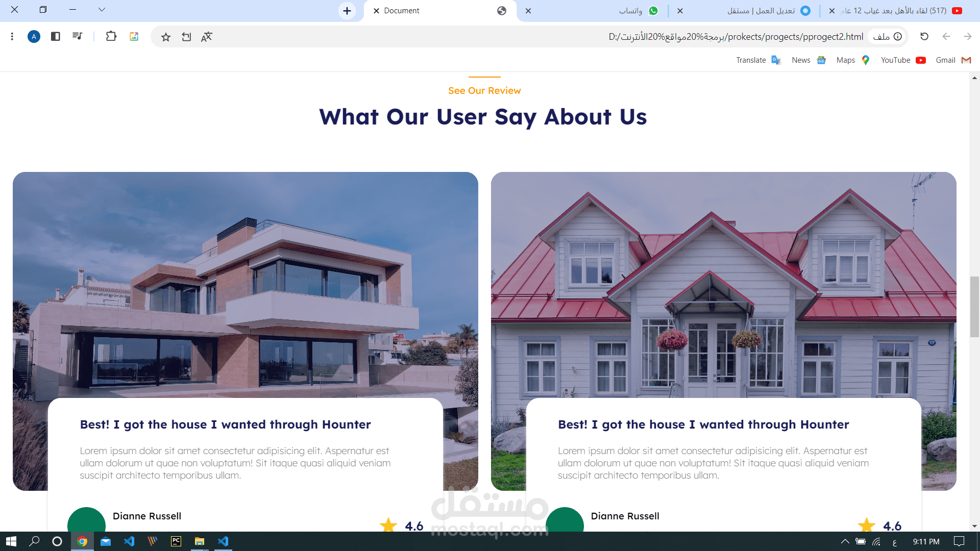Click the Translate page icon in the address bar
Screen dimensions: 980x551
[x=206, y=37]
